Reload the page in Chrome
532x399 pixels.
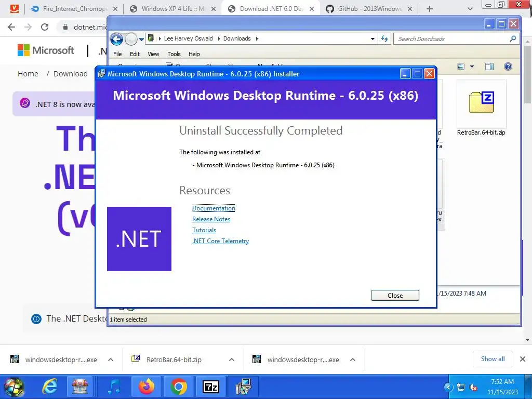click(x=45, y=27)
